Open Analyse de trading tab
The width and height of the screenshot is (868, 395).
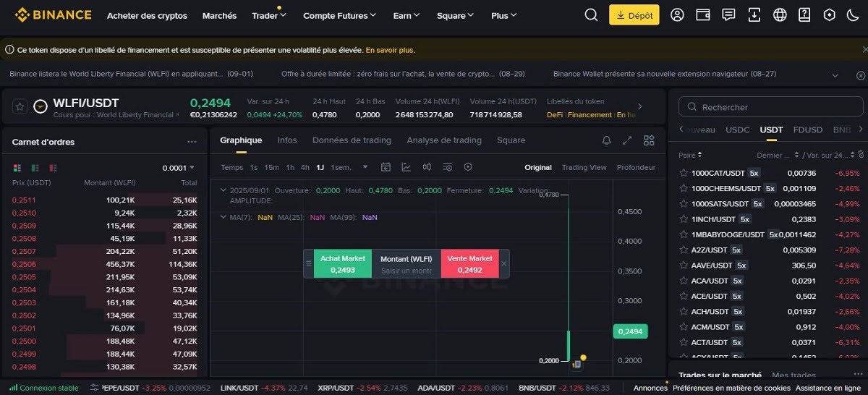pos(444,140)
